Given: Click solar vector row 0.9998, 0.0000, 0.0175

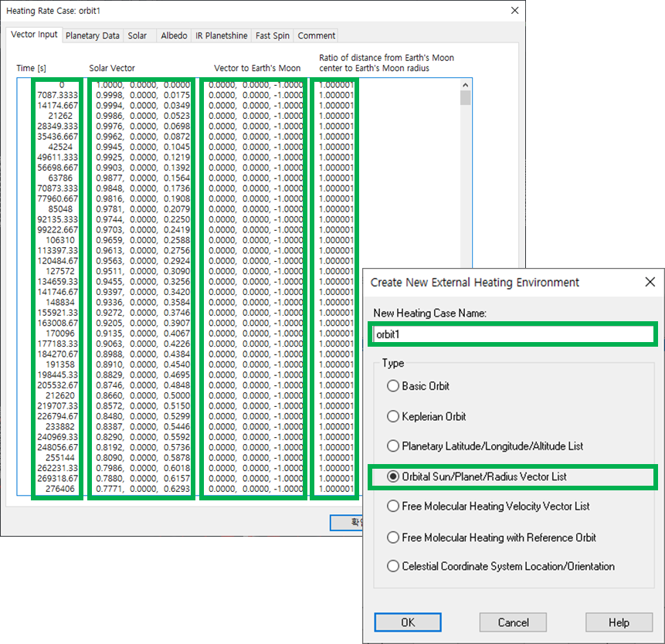Looking at the screenshot, I should click(143, 95).
